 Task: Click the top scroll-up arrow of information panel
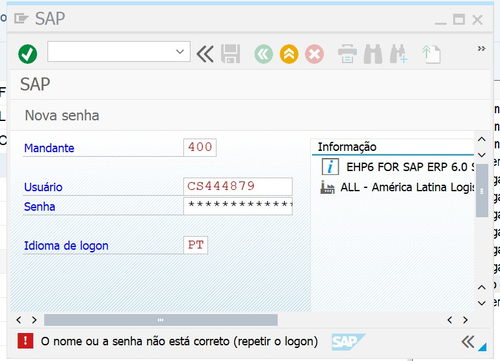(482, 139)
